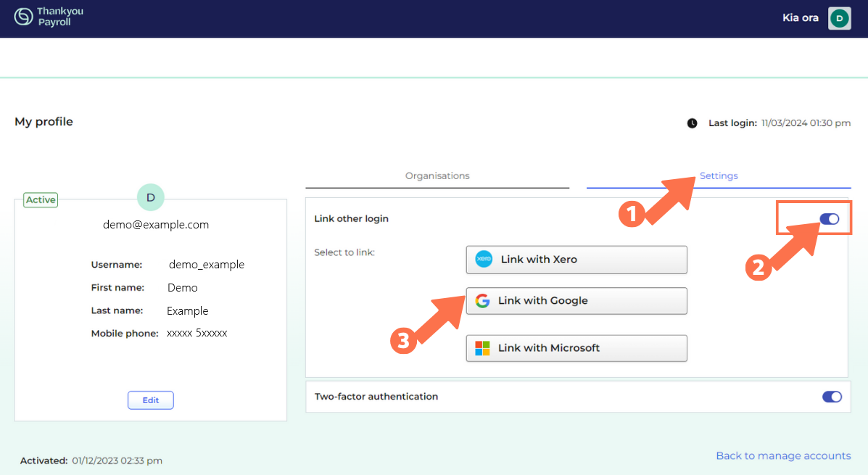Click Link with Xero
868x475 pixels.
(576, 259)
